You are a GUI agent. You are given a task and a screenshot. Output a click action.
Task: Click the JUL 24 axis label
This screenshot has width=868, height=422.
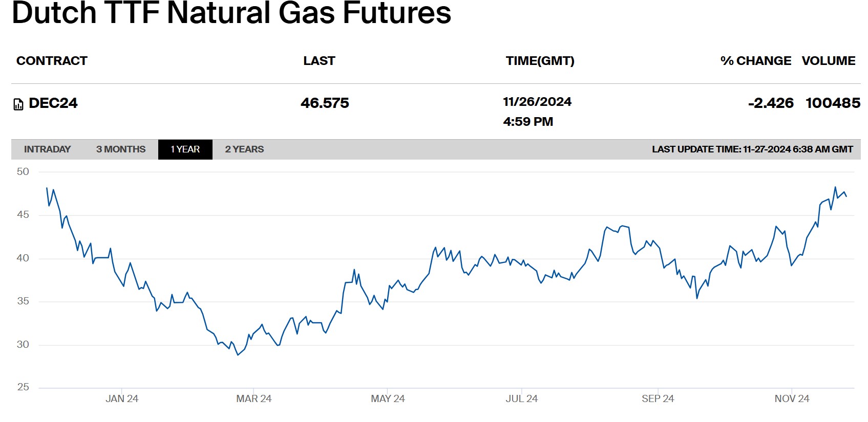pyautogui.click(x=521, y=399)
